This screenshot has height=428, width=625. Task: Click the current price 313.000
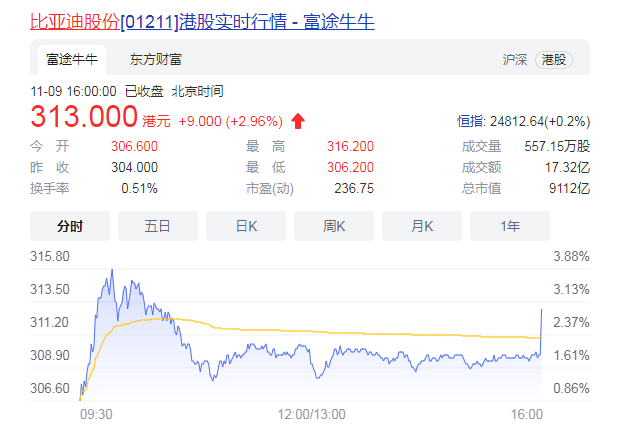(x=84, y=117)
